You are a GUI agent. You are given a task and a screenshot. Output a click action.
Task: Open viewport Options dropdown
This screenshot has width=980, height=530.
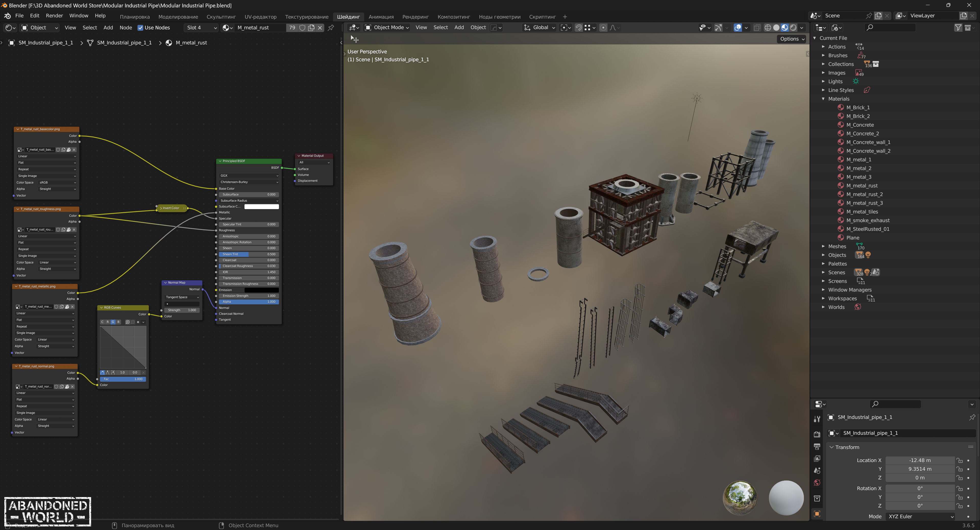coord(792,39)
